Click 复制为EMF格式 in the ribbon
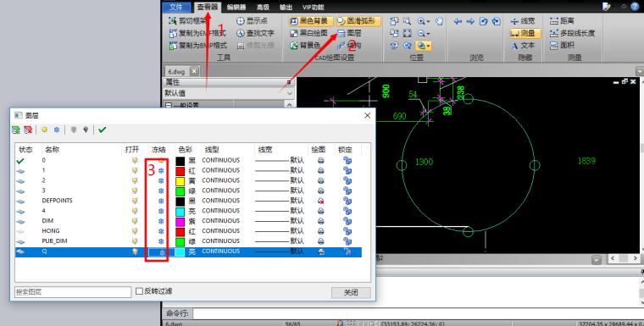Image resolution: width=644 pixels, height=326 pixels. pos(197,33)
